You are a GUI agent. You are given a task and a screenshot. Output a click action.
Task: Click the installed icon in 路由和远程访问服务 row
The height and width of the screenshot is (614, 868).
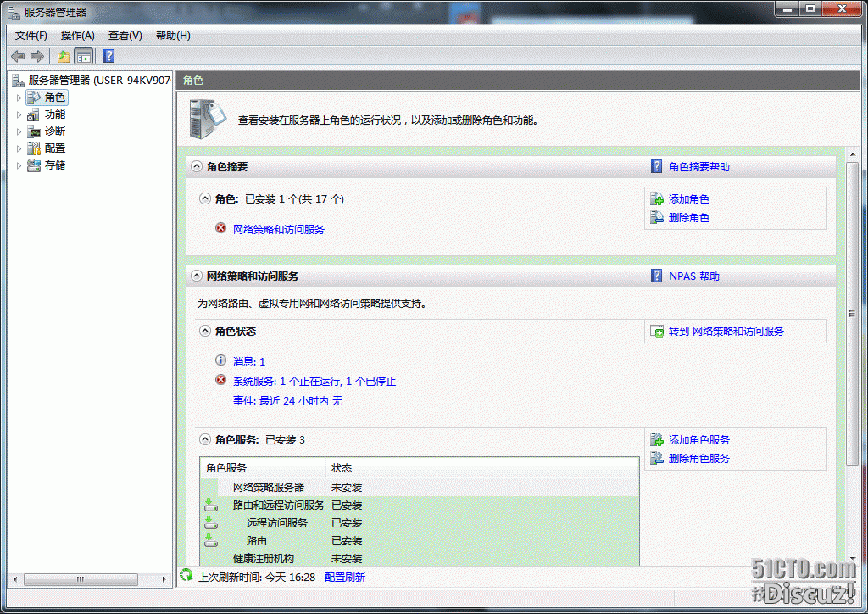pyautogui.click(x=210, y=505)
